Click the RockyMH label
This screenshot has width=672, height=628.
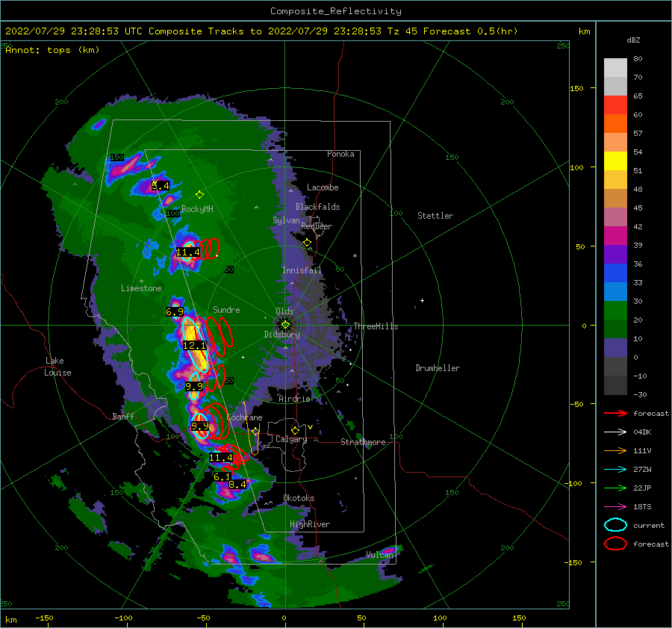coord(197,209)
